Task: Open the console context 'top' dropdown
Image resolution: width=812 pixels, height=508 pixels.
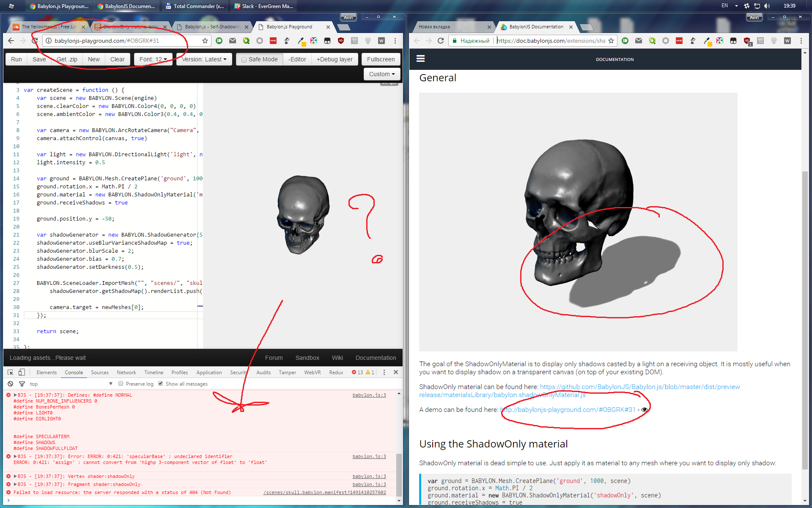Action: [x=71, y=384]
